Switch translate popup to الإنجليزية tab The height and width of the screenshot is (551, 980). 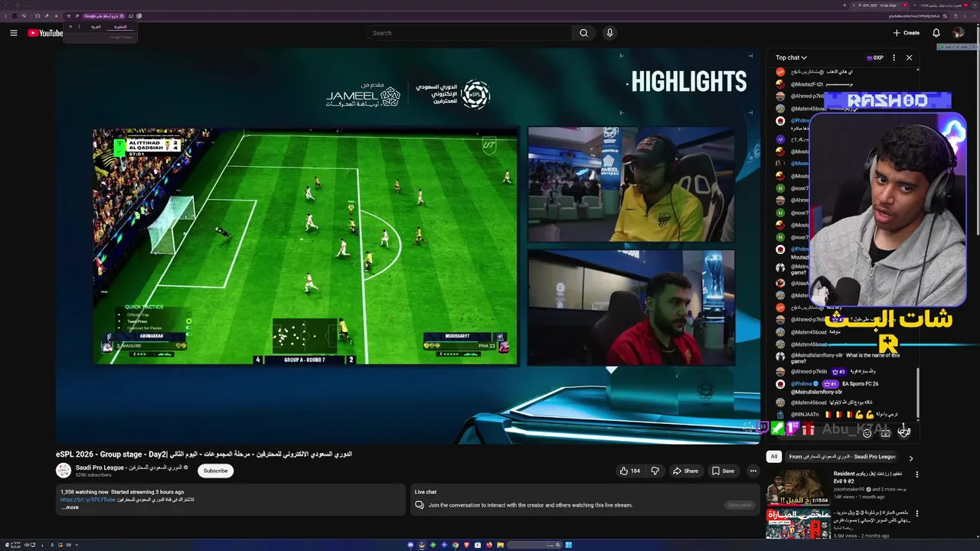120,26
